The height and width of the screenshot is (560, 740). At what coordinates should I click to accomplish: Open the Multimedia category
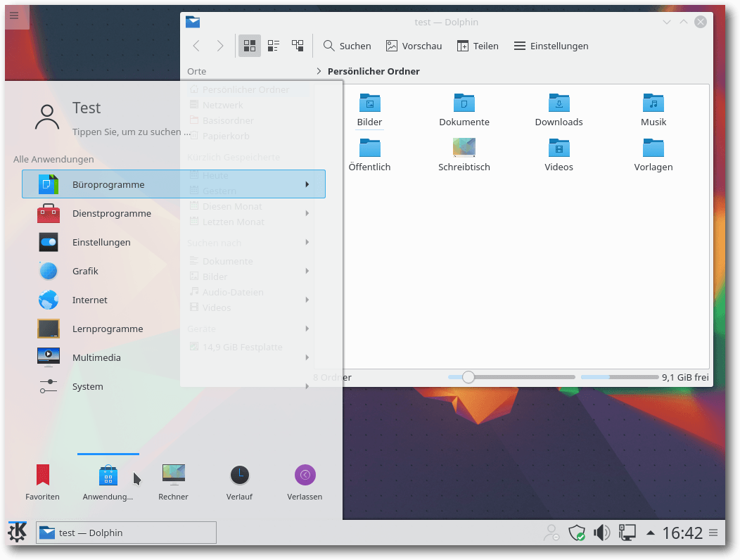pyautogui.click(x=174, y=357)
